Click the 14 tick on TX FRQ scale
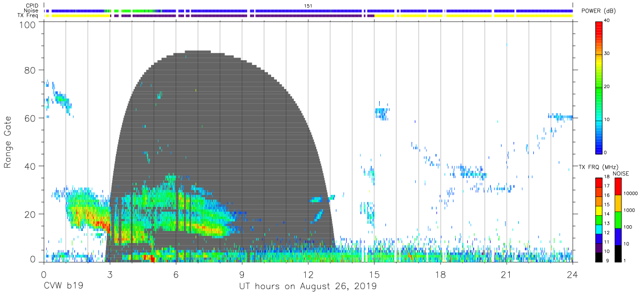The width and height of the screenshot is (644, 297). point(606,214)
